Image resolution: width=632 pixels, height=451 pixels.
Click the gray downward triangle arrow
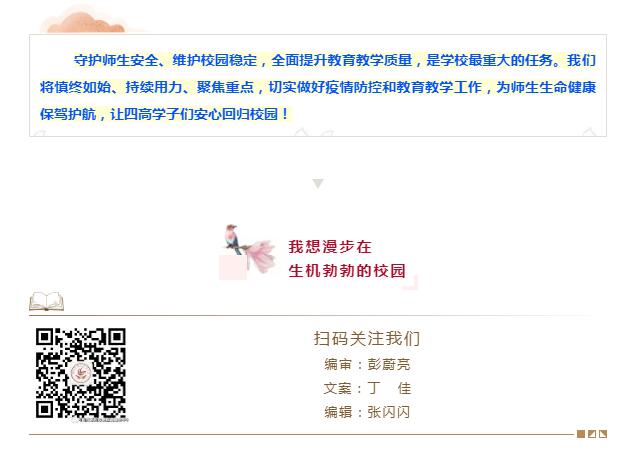tap(318, 184)
